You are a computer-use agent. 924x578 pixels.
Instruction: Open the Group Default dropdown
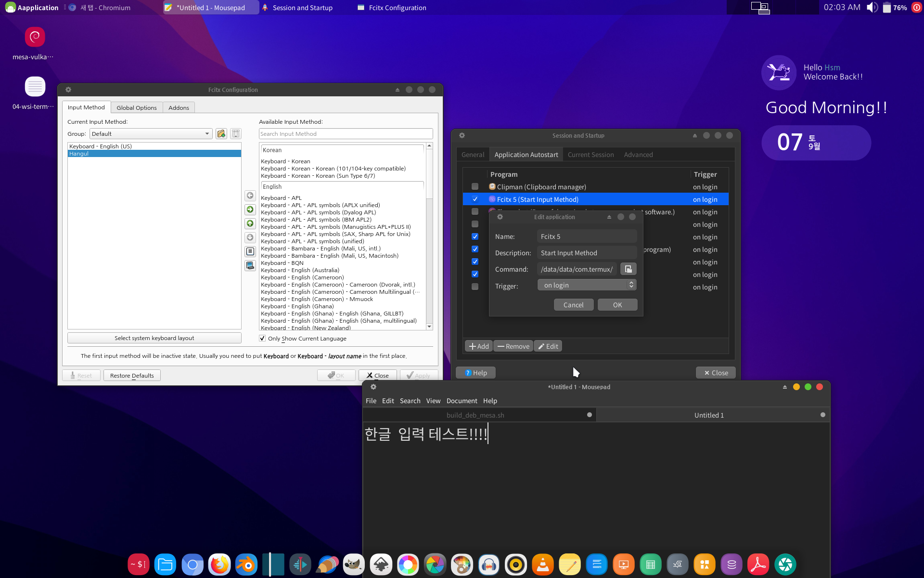click(x=151, y=134)
